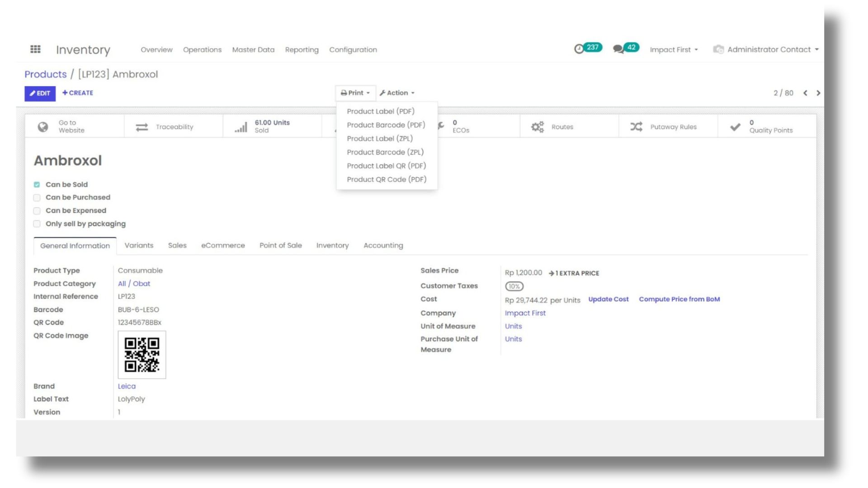Go to the previous product record arrow
The height and width of the screenshot is (488, 868).
pos(805,93)
